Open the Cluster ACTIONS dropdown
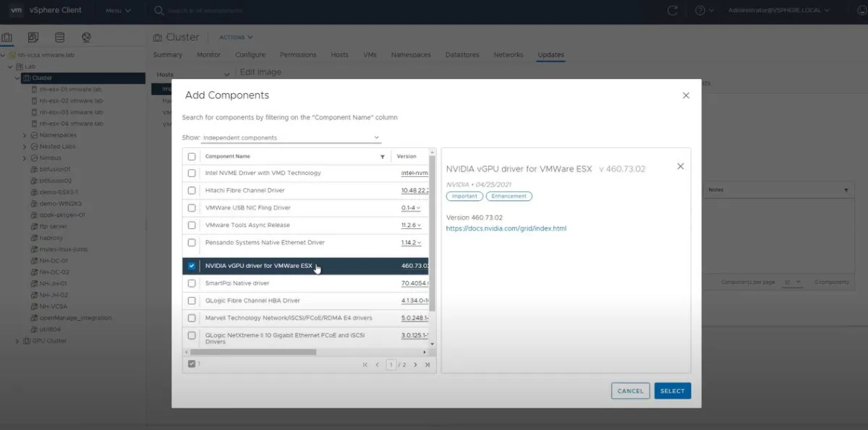The width and height of the screenshot is (868, 430). [x=236, y=38]
